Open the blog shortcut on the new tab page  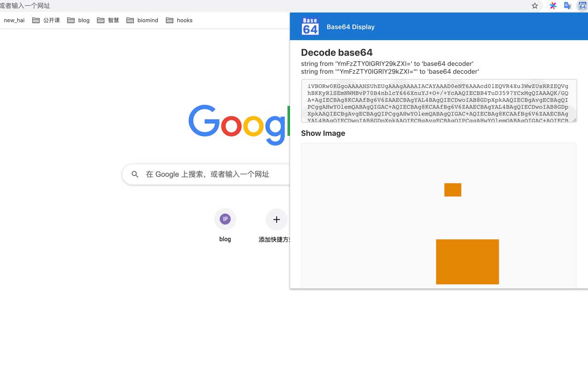pyautogui.click(x=225, y=225)
